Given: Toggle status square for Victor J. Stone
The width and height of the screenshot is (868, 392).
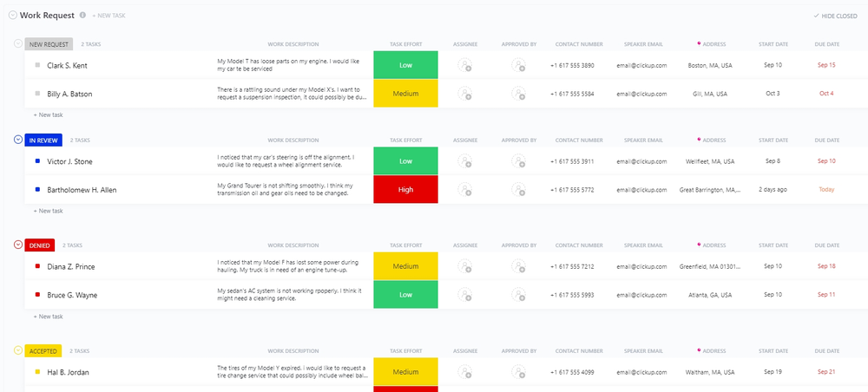Looking at the screenshot, I should tap(37, 161).
